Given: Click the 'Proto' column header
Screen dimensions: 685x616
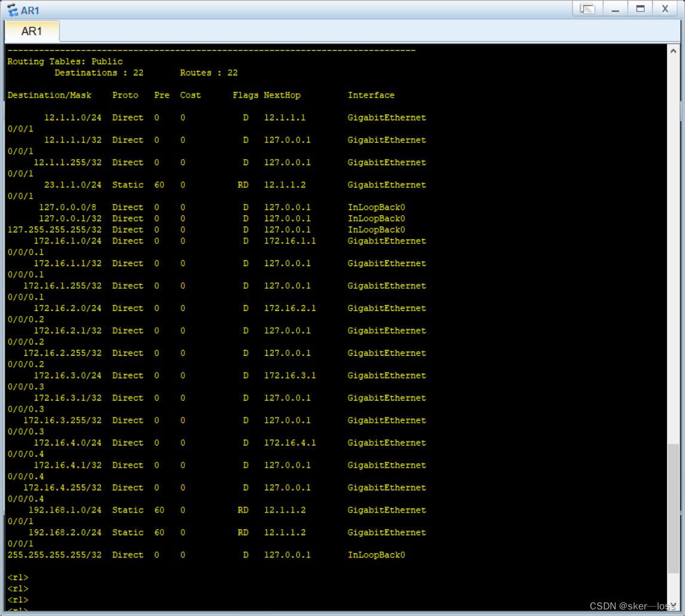Looking at the screenshot, I should pos(126,95).
